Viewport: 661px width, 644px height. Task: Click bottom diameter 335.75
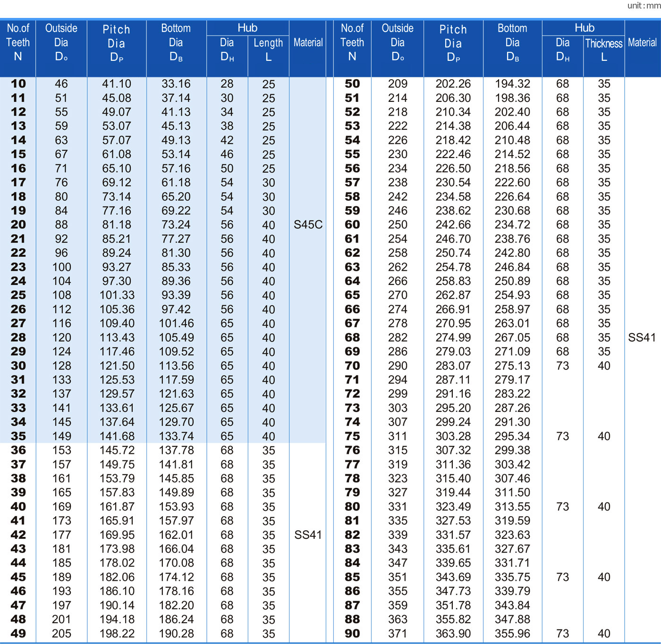point(512,577)
